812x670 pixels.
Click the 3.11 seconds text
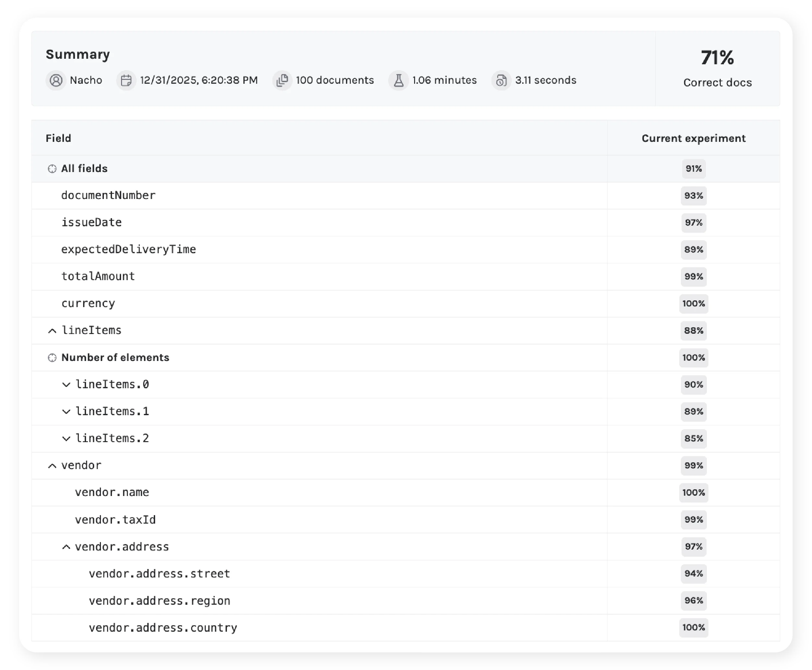546,80
